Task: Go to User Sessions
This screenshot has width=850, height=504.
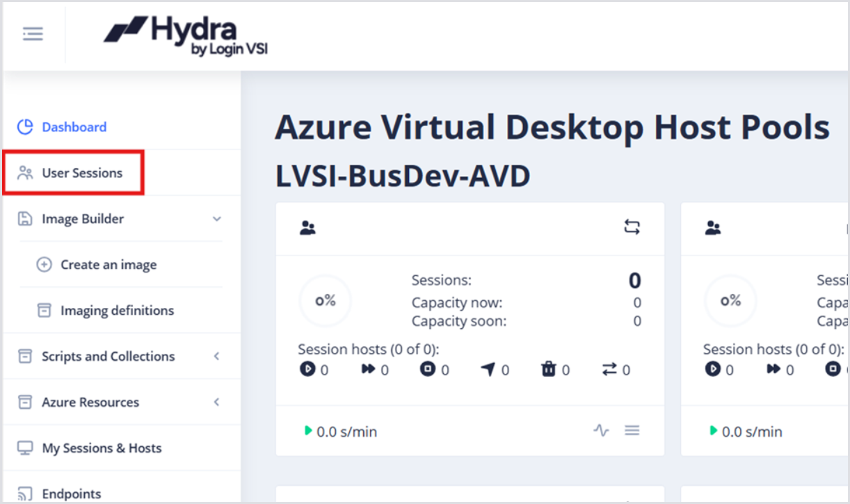Action: coord(81,173)
